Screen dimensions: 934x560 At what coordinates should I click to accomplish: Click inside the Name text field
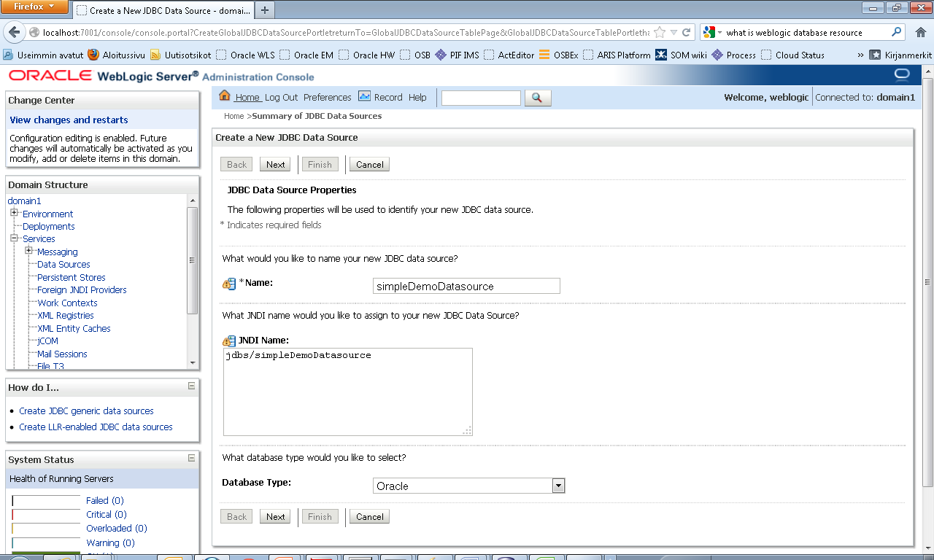(466, 286)
